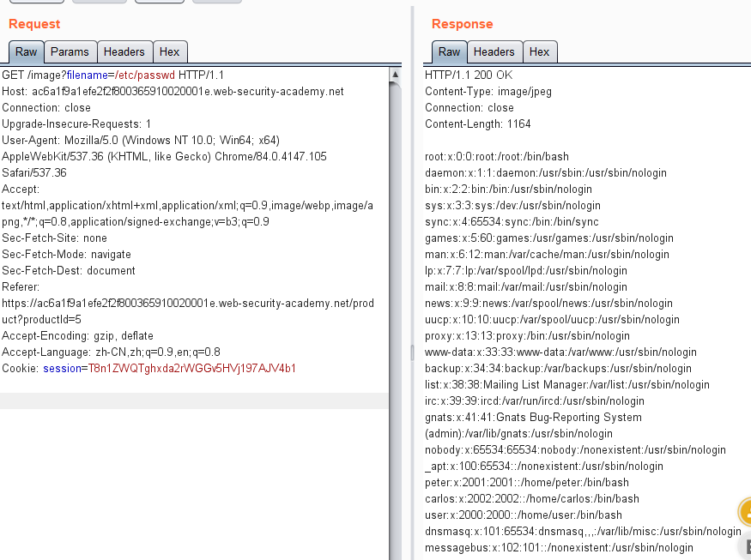Click the Sec-Fetch-Mode: navigate line
The image size is (751, 560).
pyautogui.click(x=67, y=254)
